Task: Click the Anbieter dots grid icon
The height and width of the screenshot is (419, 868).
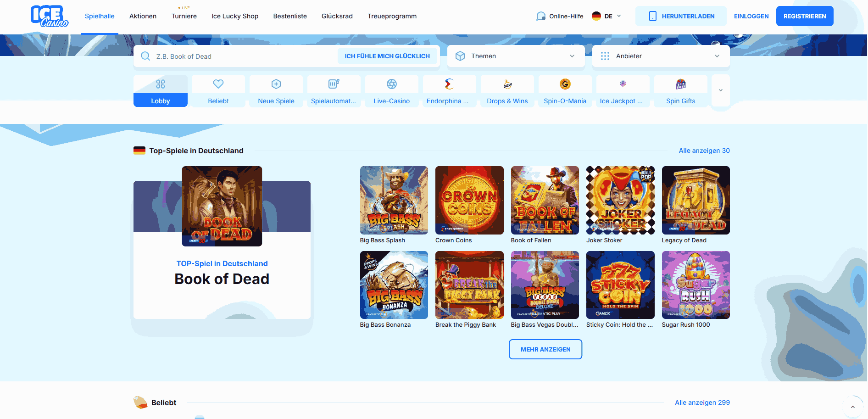Action: pos(605,56)
